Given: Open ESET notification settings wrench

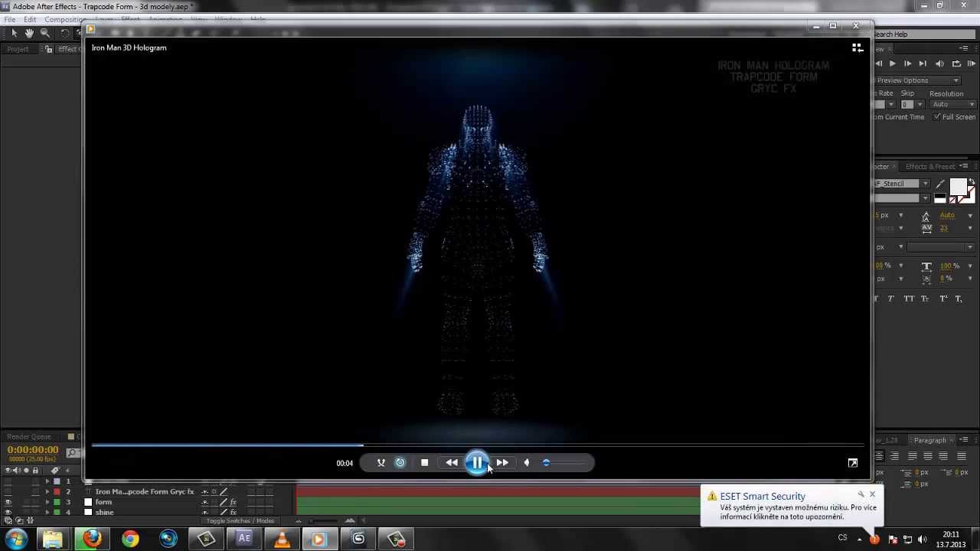Looking at the screenshot, I should coord(861,495).
